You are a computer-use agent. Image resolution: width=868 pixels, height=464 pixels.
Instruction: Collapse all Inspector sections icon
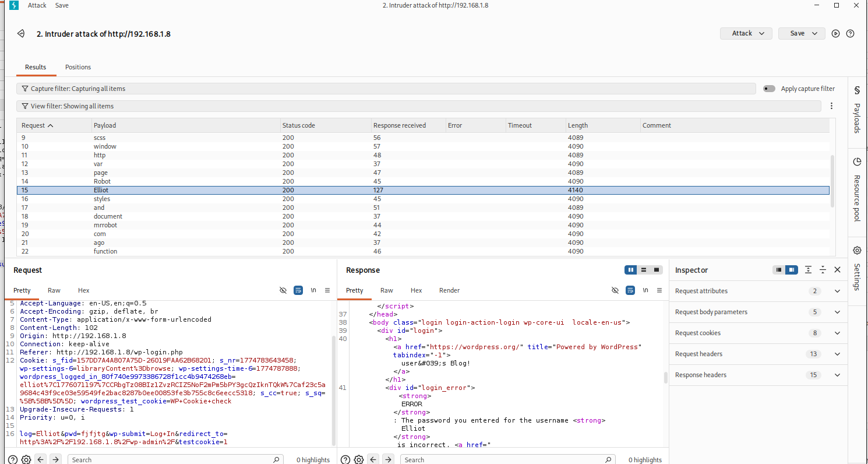(x=823, y=270)
